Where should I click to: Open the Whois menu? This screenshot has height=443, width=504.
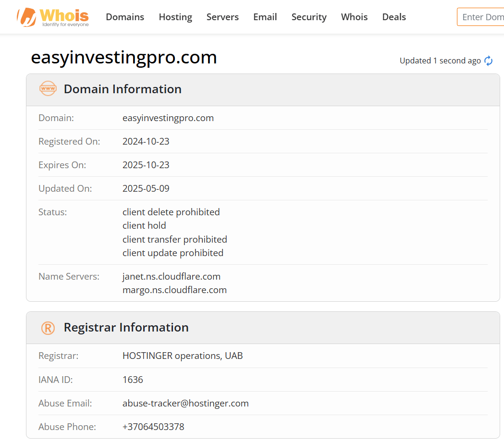[354, 17]
